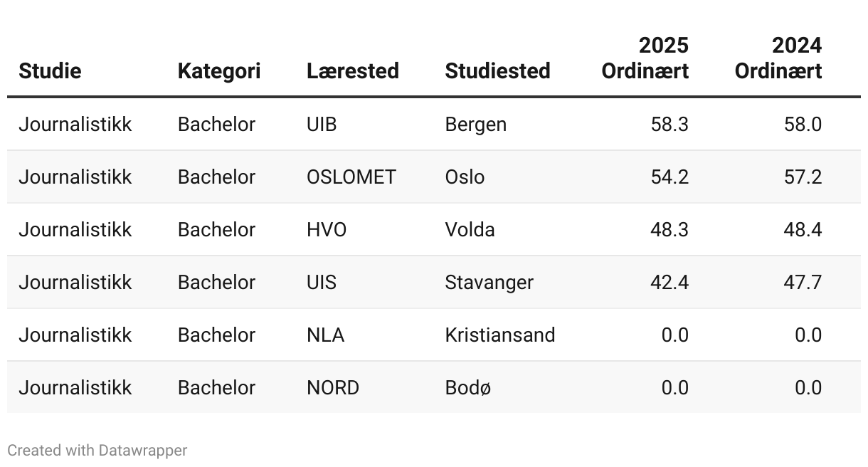
Task: Click the Kristiansand study location cell
Action: (x=499, y=335)
